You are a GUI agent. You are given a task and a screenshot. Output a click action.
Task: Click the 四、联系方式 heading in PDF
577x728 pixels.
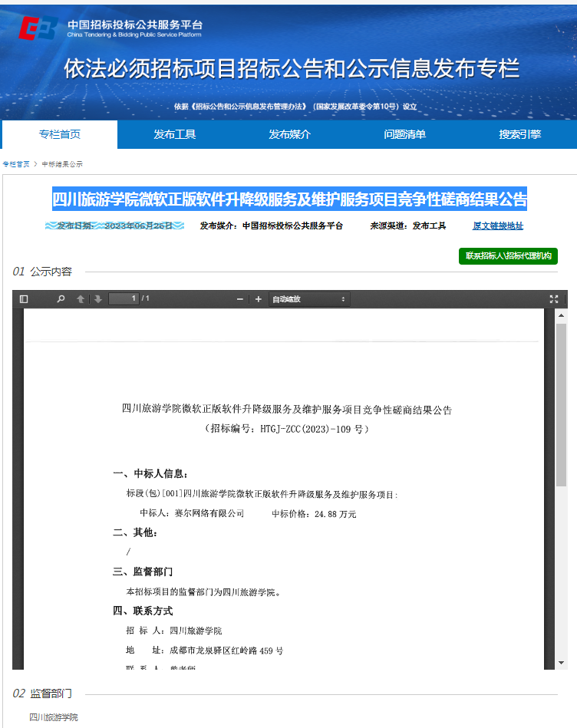[143, 611]
